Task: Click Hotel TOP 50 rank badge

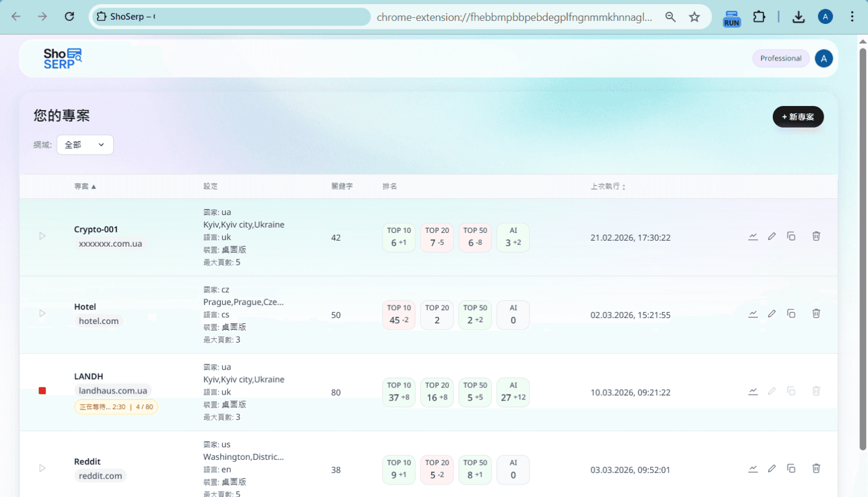Action: click(x=475, y=315)
